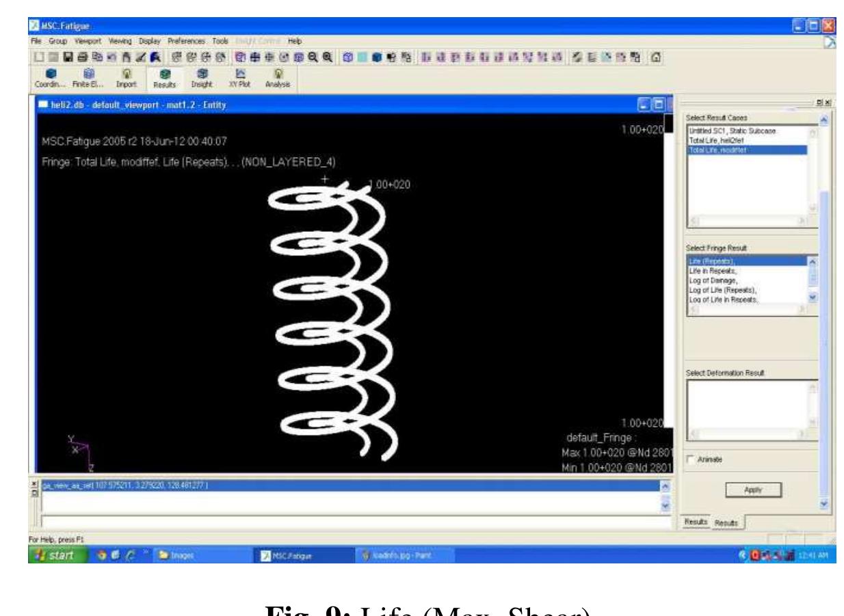Click down arrow of Results panel scrollbar

pyautogui.click(x=823, y=504)
